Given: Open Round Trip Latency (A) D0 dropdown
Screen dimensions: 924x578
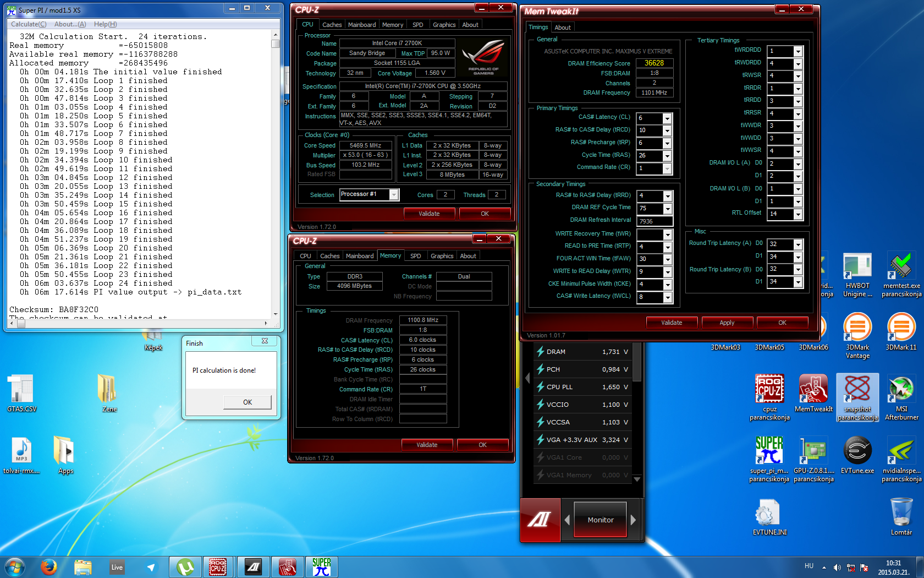Looking at the screenshot, I should click(x=798, y=244).
